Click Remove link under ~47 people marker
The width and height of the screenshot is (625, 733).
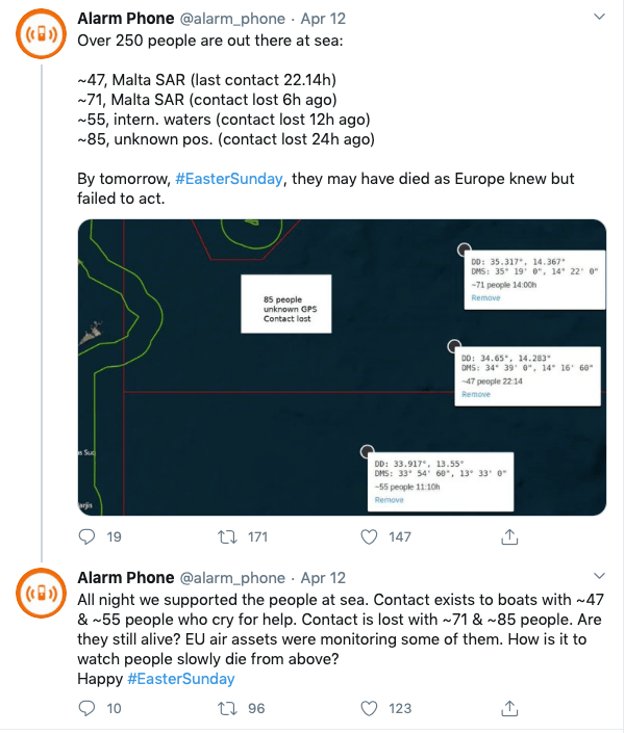click(476, 394)
